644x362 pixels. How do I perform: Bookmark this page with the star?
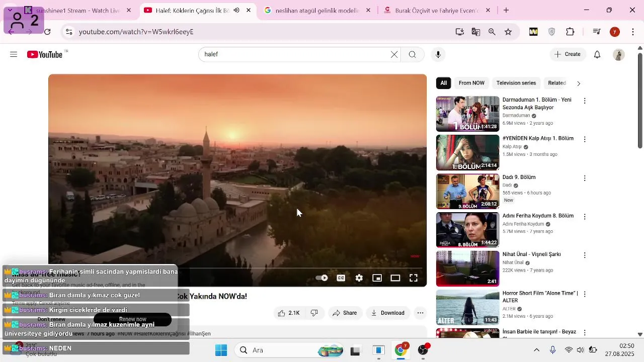coord(508,32)
